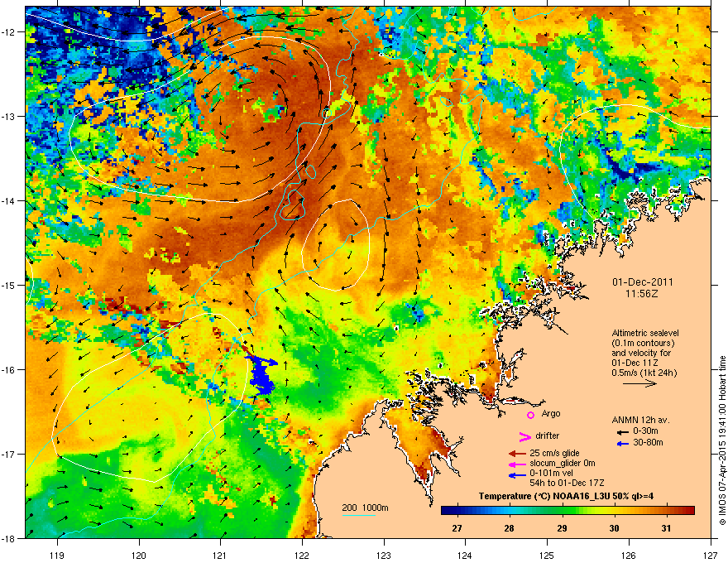This screenshot has height=563, width=728.
Task: Click the 'ANMN 12h av.' label
Action: [x=640, y=421]
